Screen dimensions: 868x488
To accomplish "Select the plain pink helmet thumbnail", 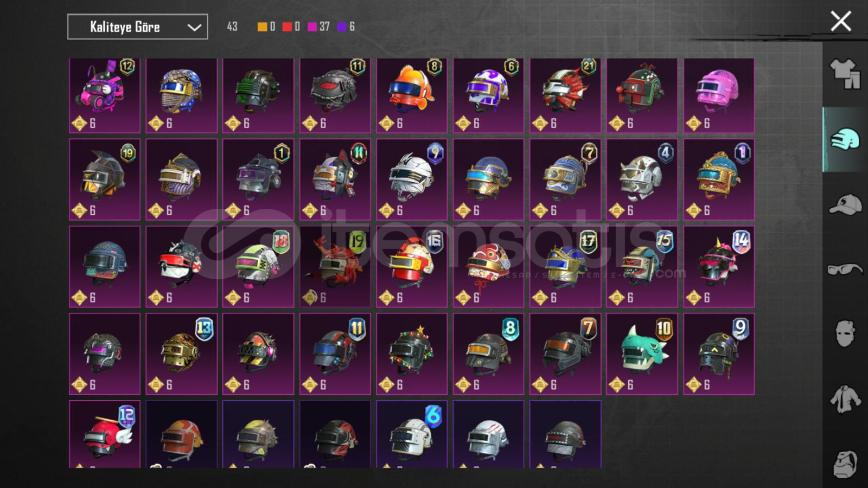I will click(719, 95).
